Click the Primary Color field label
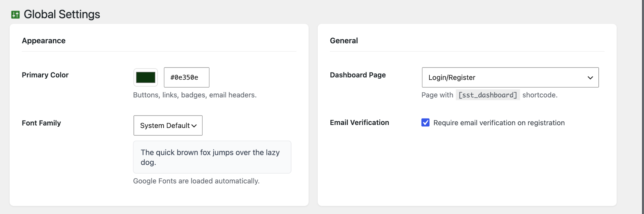This screenshot has height=214, width=644. [45, 75]
